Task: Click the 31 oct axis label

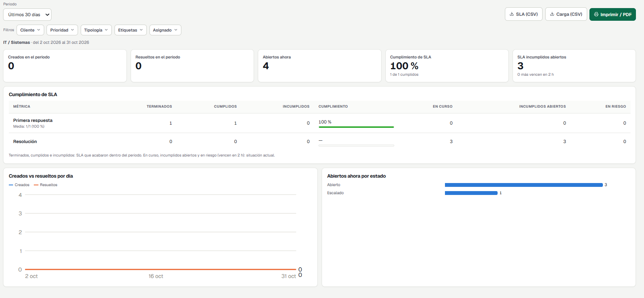Action: point(289,276)
